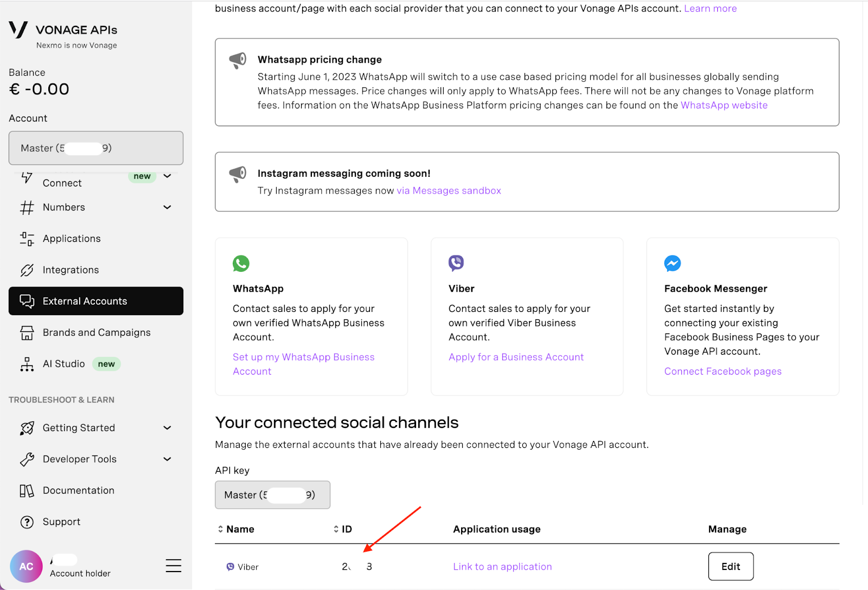Expand the Connect menu chevron
The width and height of the screenshot is (868, 590).
168,176
